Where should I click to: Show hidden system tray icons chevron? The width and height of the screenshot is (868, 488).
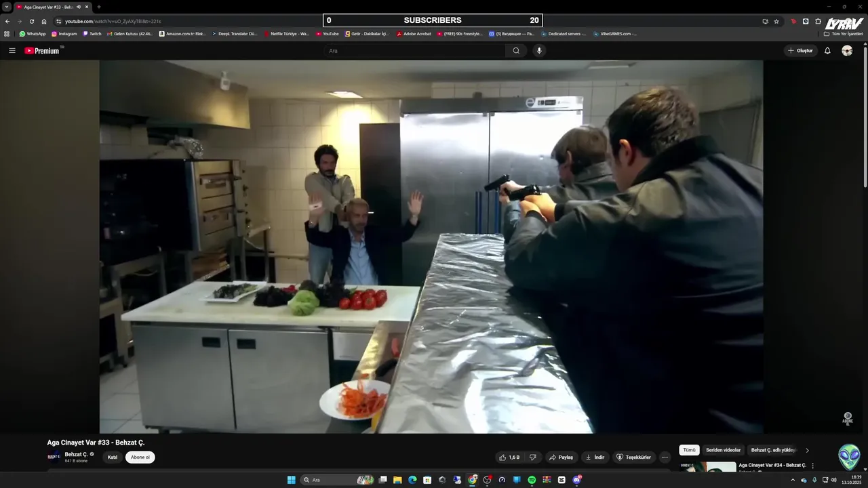(793, 480)
